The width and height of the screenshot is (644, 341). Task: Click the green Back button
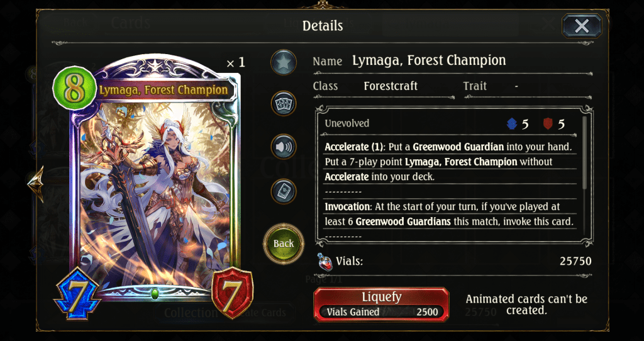284,243
